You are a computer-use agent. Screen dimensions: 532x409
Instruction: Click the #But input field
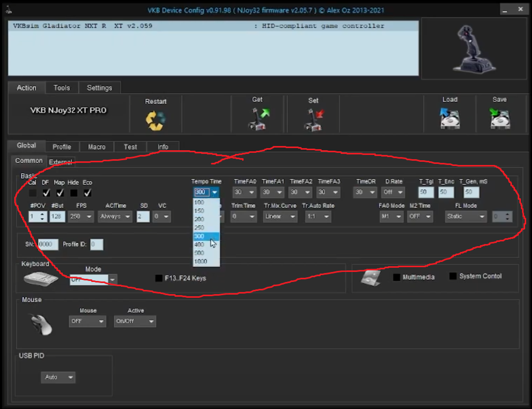coord(57,217)
